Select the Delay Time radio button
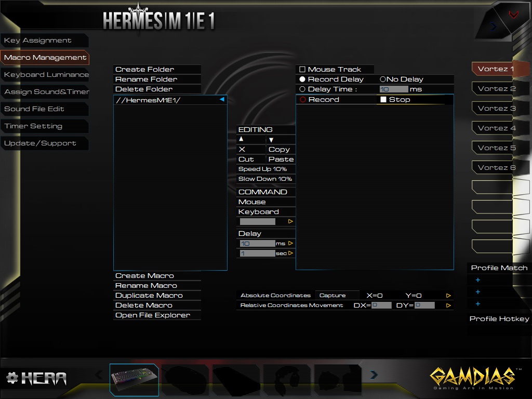 tap(302, 89)
